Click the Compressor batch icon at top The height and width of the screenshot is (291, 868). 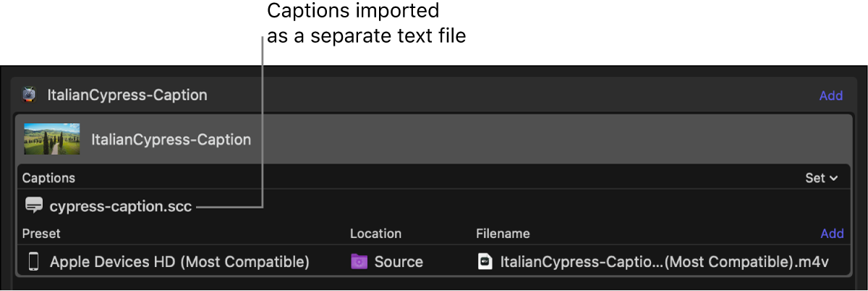pyautogui.click(x=30, y=95)
